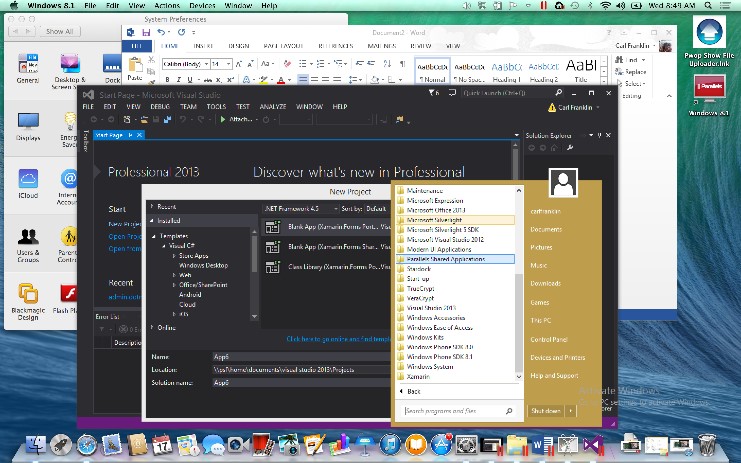Open the INSERT tab in Word
741x463 pixels.
point(203,46)
